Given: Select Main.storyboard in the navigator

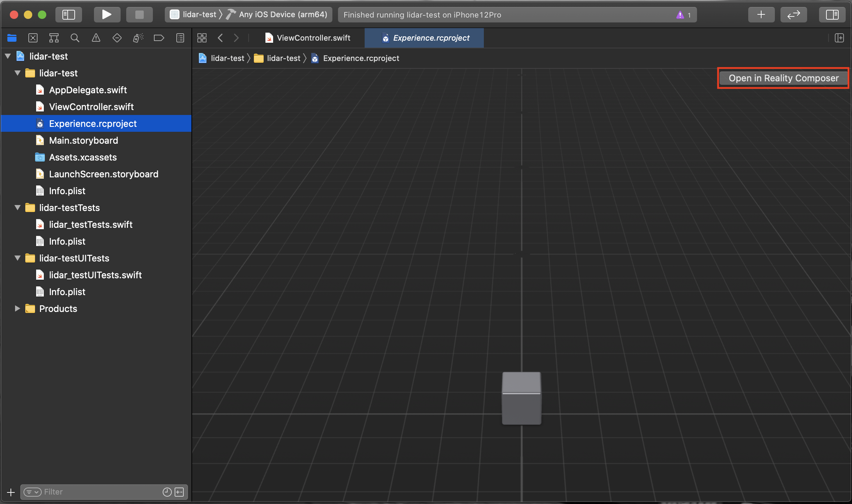Looking at the screenshot, I should (83, 141).
